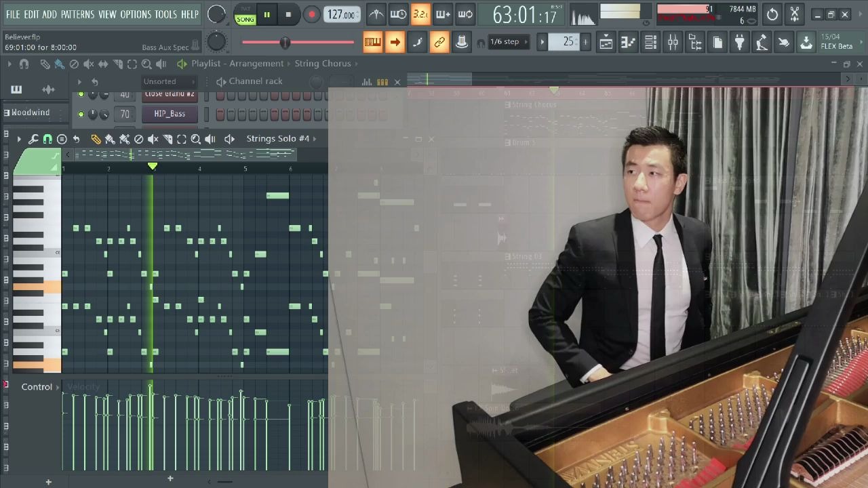This screenshot has height=488, width=868.
Task: Toggle the metronome icon
Action: tap(376, 14)
